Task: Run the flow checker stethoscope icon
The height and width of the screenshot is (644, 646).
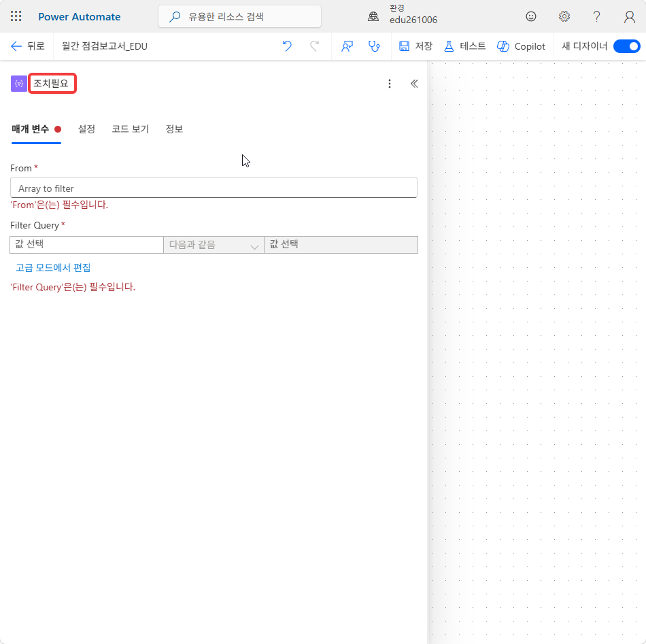Action: tap(374, 46)
